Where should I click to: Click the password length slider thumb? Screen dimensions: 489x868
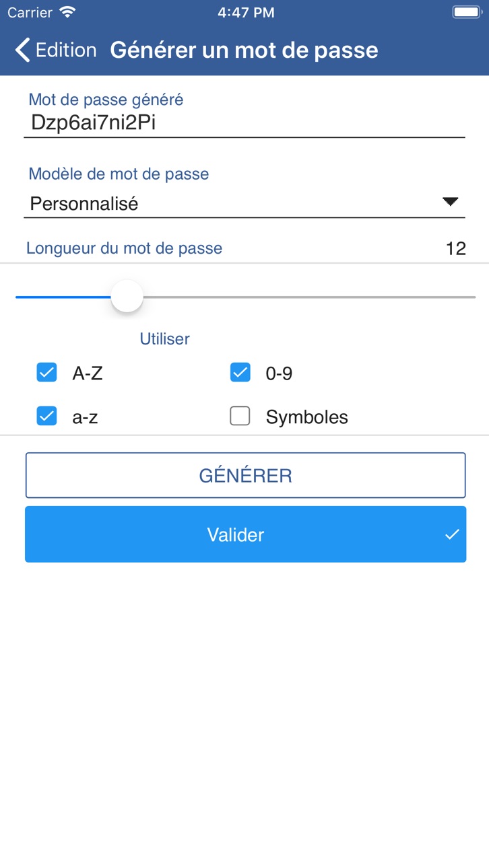click(x=127, y=297)
